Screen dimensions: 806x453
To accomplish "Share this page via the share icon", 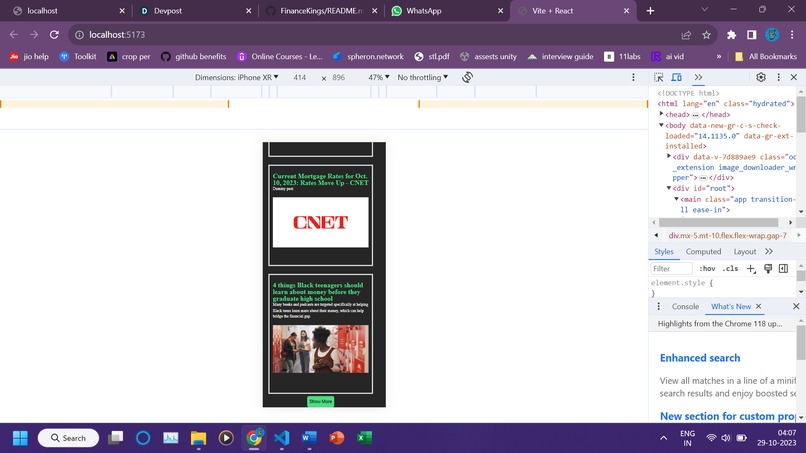I will 686,34.
